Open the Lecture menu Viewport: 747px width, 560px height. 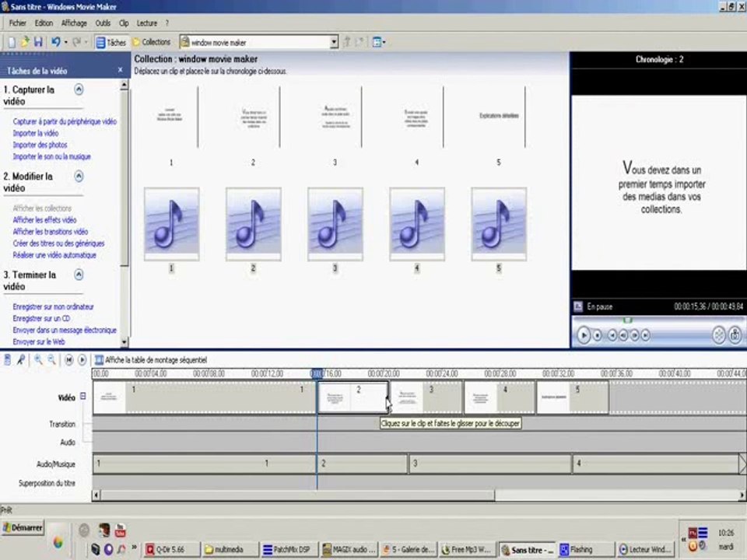pyautogui.click(x=147, y=23)
